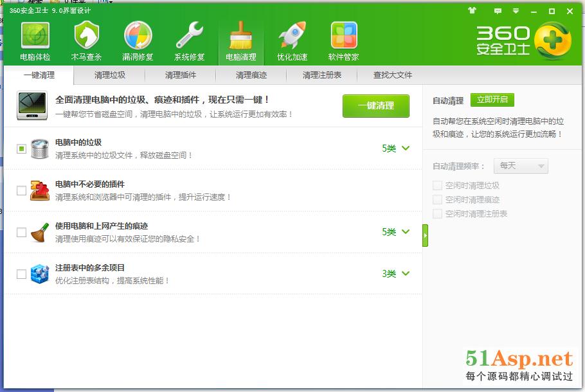Switch to the 查找大文件 tab
This screenshot has width=585, height=392.
tap(393, 75)
